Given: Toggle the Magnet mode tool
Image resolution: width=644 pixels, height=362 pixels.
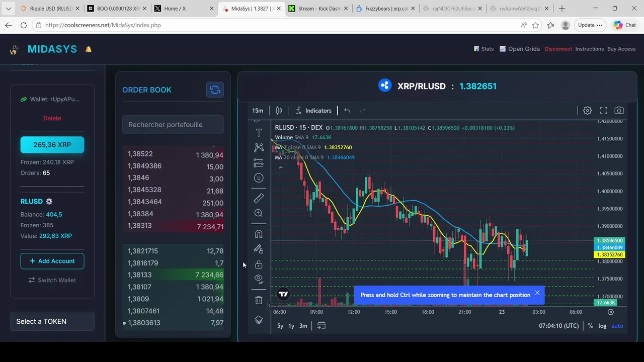Looking at the screenshot, I should 259,234.
